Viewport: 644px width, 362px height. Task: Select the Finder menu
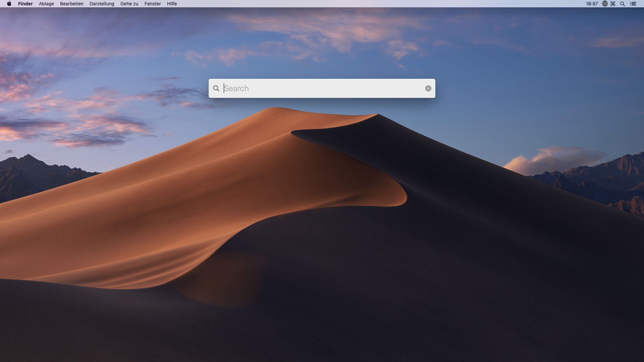25,4
